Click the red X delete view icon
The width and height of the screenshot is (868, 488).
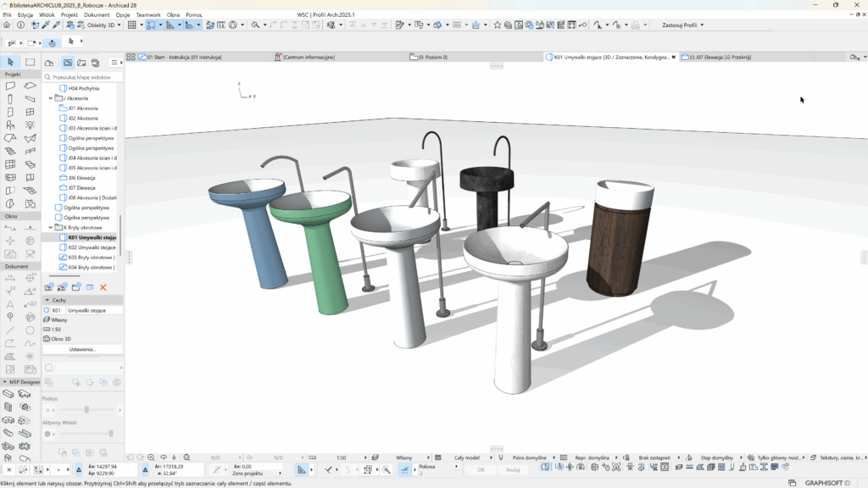(103, 288)
